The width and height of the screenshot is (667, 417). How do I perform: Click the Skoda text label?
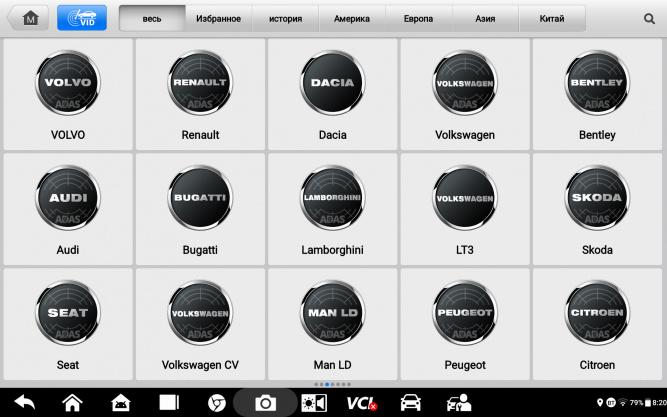[597, 250]
